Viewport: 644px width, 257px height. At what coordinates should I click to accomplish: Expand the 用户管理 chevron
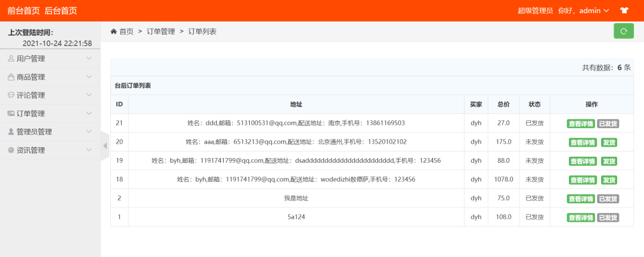tap(89, 58)
